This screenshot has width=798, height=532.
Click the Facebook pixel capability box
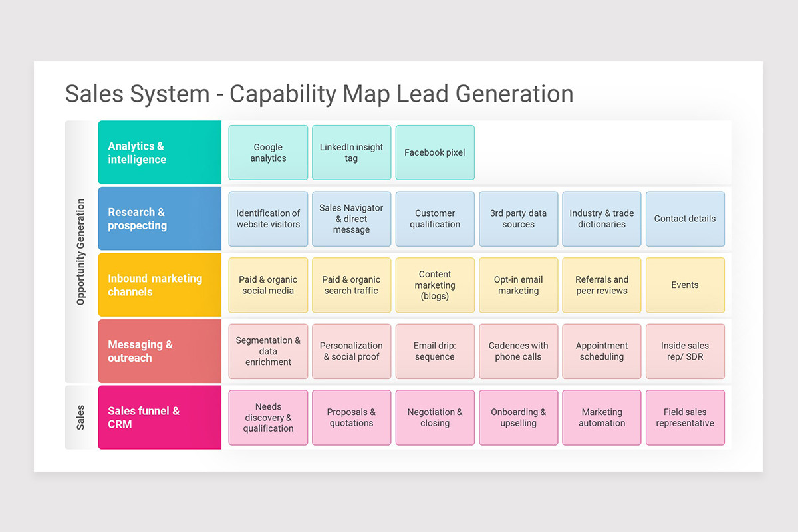coord(435,152)
